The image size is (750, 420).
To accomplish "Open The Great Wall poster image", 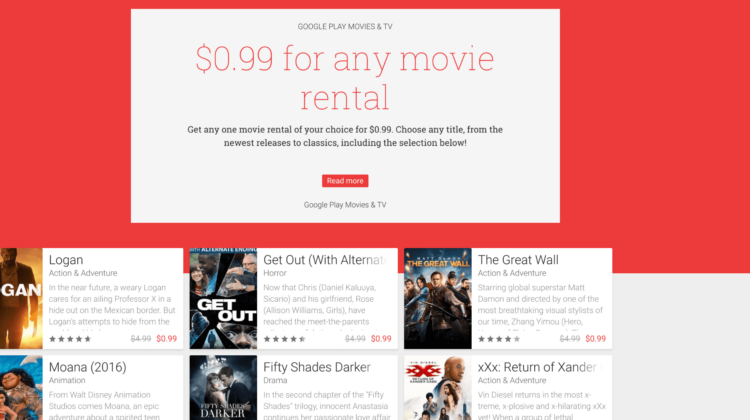I will [x=438, y=298].
